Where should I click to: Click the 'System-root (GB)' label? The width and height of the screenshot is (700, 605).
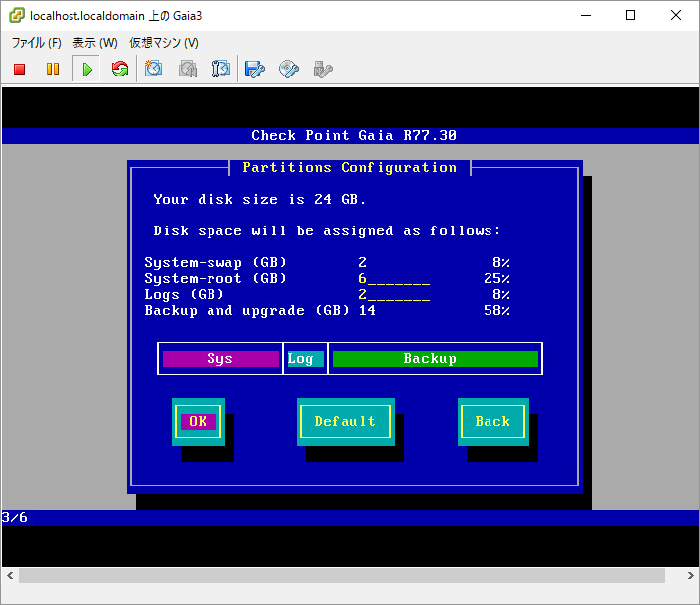pyautogui.click(x=215, y=279)
